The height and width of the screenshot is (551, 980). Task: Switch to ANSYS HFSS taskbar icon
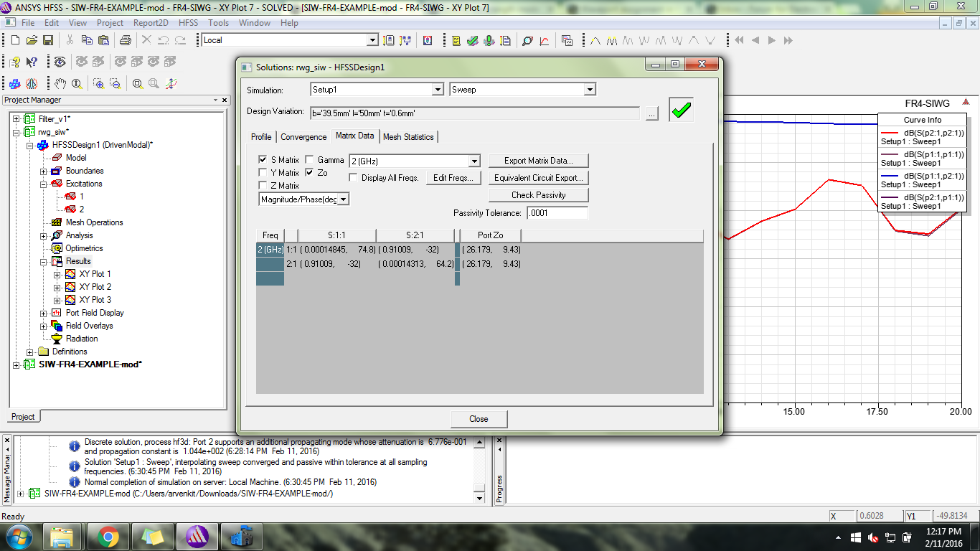click(x=197, y=537)
